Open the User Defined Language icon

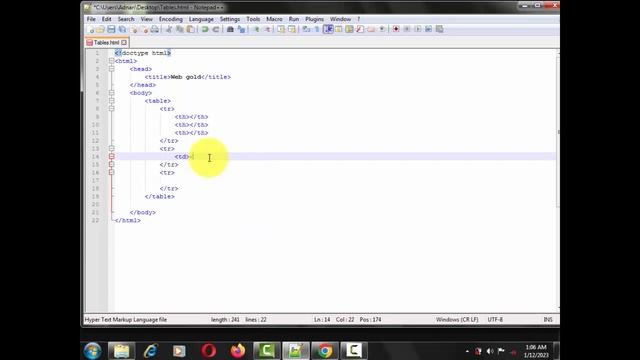(x=338, y=29)
